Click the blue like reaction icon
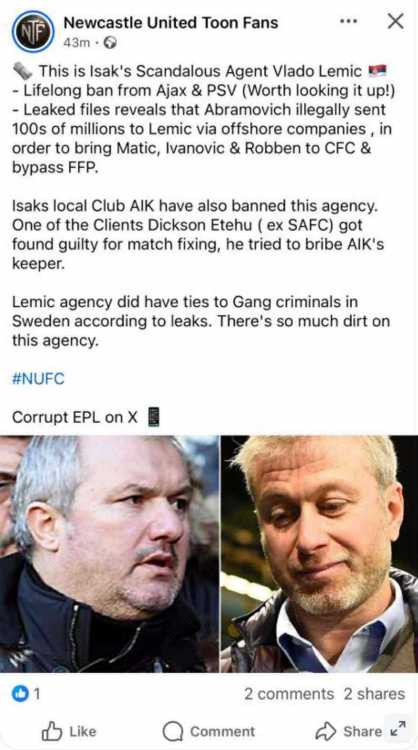 point(20,694)
